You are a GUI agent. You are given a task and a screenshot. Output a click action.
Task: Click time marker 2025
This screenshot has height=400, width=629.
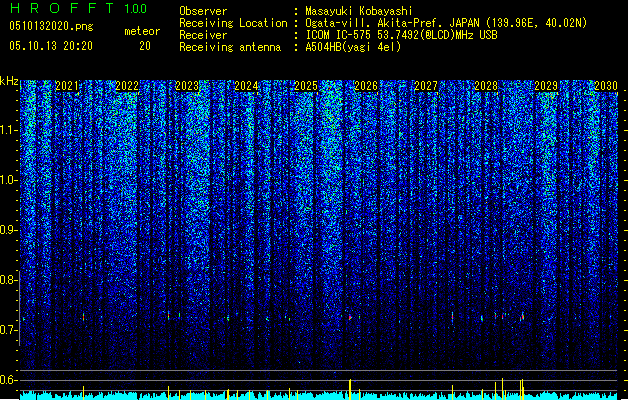click(306, 86)
